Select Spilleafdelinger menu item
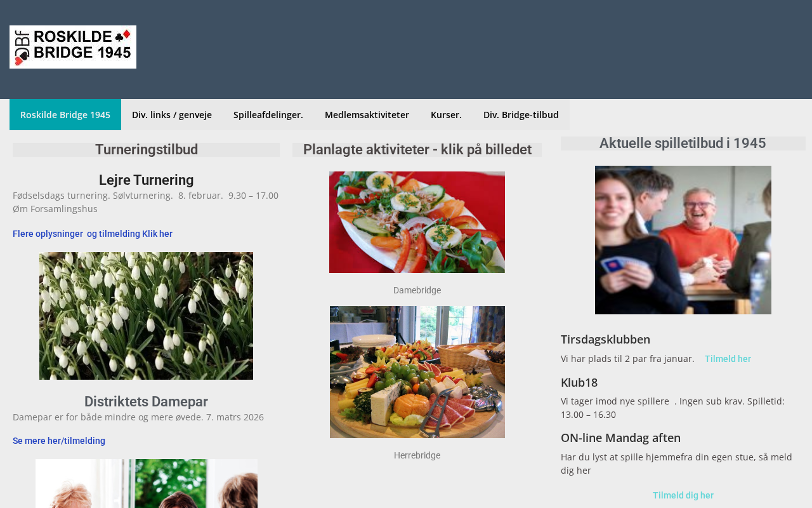The image size is (812, 508). [x=268, y=115]
